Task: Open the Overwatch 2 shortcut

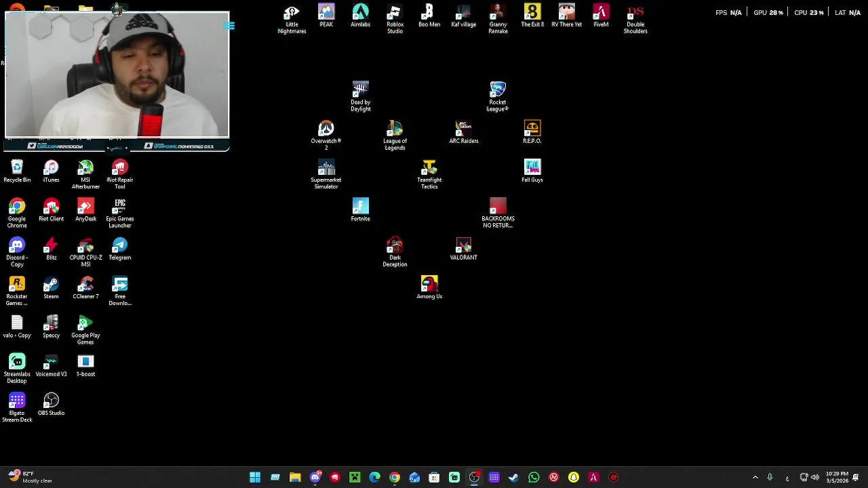Action: pyautogui.click(x=326, y=136)
